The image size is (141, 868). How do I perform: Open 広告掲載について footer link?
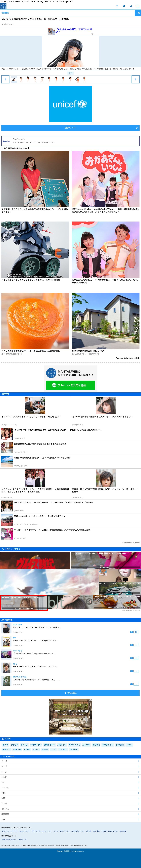[78, 831]
